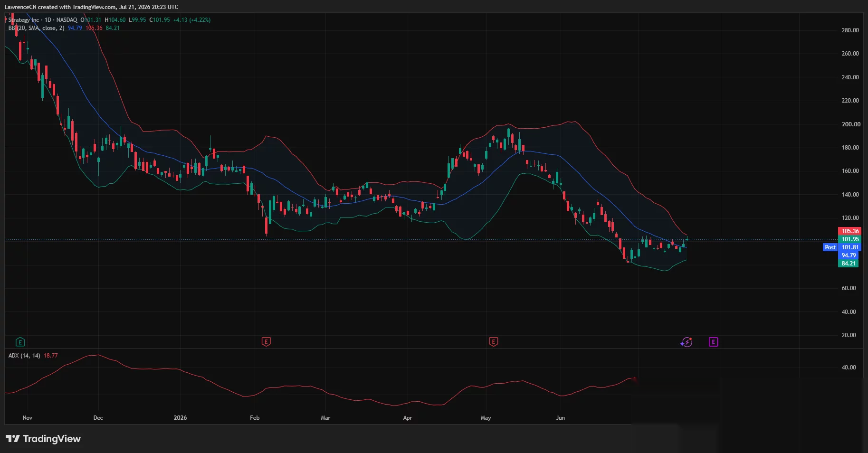Click the Nov label on time axis
The image size is (868, 453).
click(28, 418)
